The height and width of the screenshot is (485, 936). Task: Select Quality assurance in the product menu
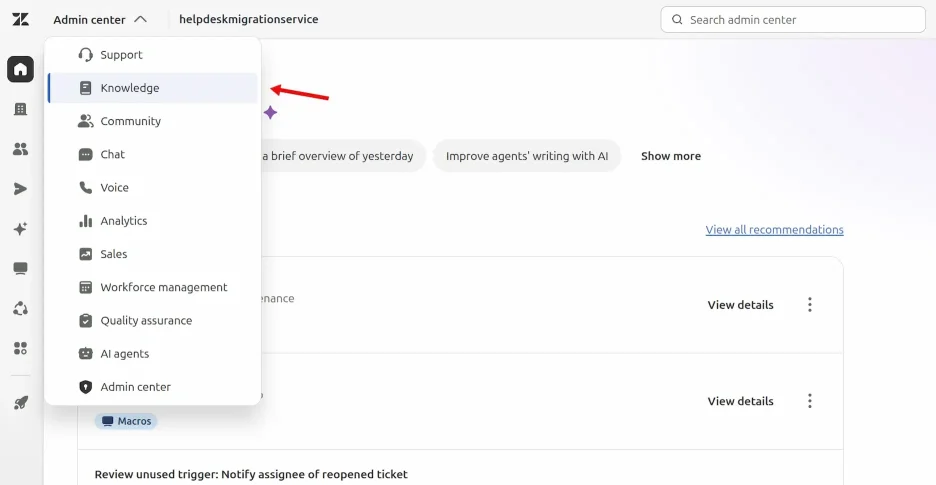[x=153, y=321]
